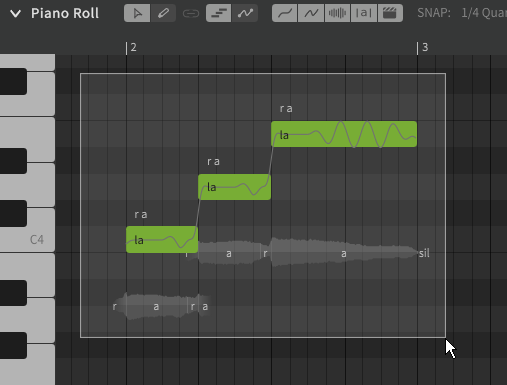Viewport: 507px width, 385px height.
Task: Toggle the phoneme |a| display icon
Action: coord(364,13)
